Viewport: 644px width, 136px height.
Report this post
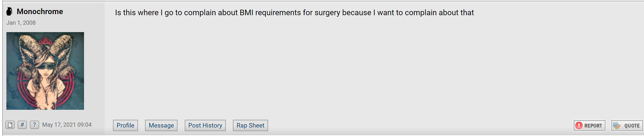pyautogui.click(x=589, y=125)
